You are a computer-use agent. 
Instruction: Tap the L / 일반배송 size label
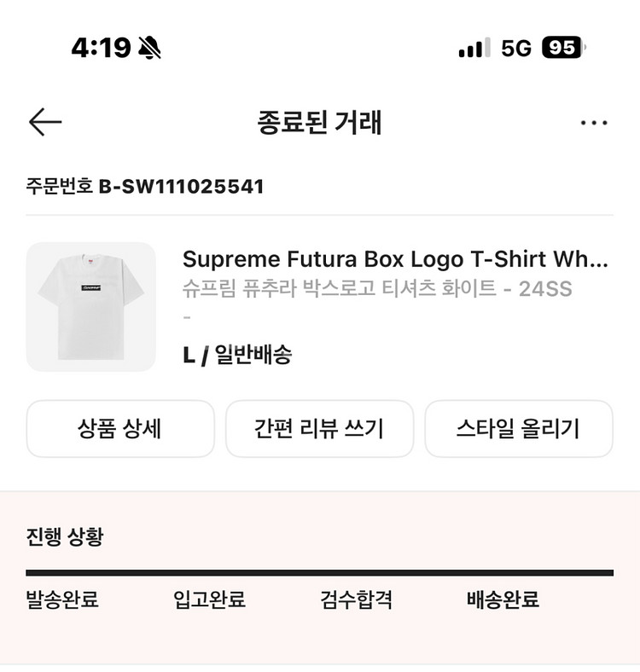coord(237,355)
